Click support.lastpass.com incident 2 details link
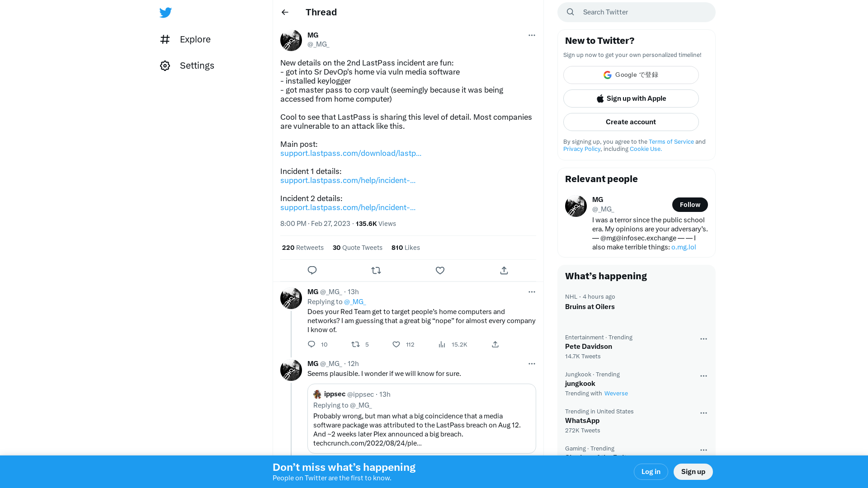Screen dimensions: 868x488 point(348,207)
